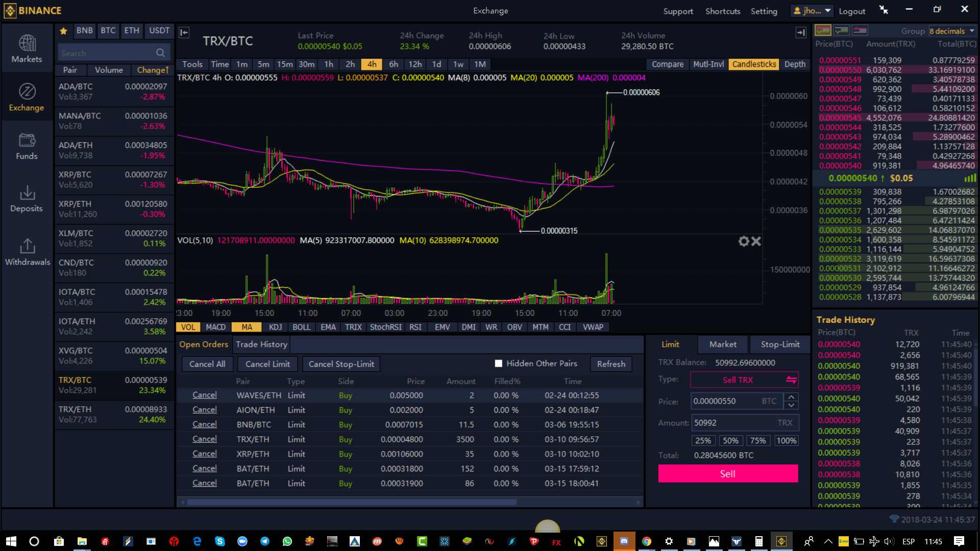Click the favorites star in pair list
The image size is (980, 551).
click(x=63, y=31)
